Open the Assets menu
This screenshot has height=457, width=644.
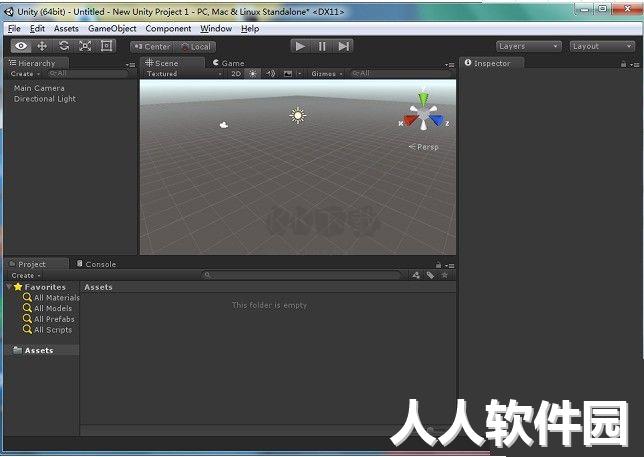click(x=66, y=29)
